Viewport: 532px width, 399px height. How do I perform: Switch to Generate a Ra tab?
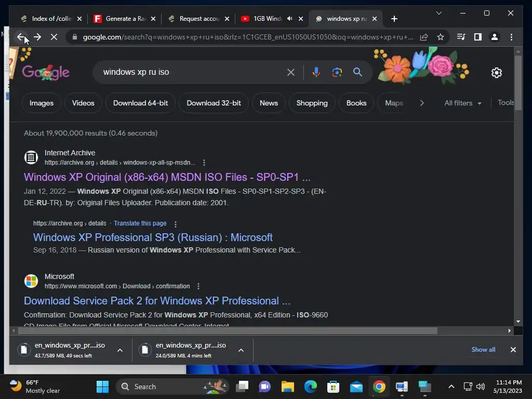coord(125,19)
